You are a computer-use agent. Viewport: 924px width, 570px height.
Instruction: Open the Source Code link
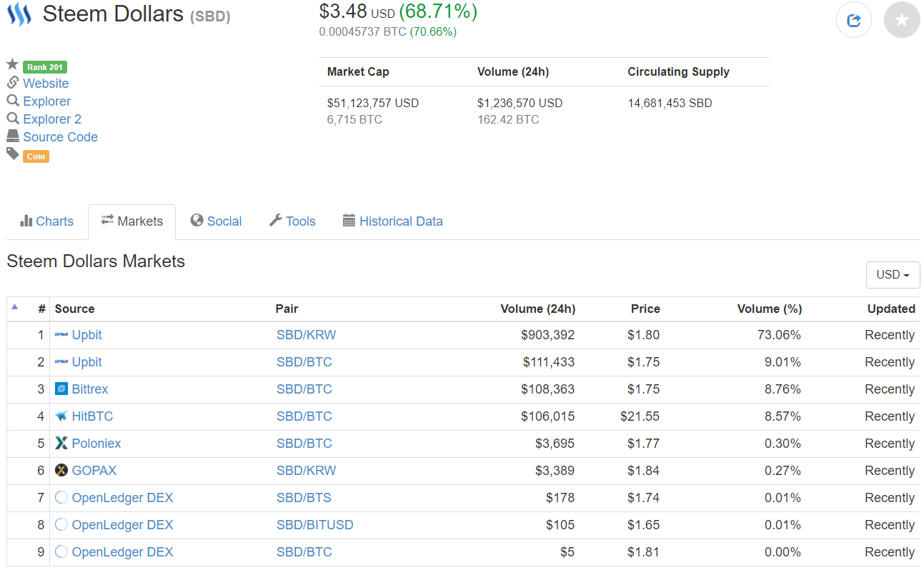click(60, 137)
